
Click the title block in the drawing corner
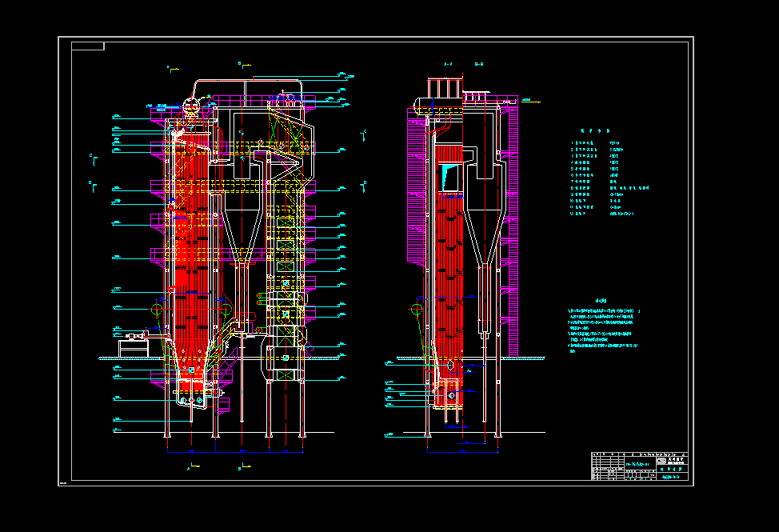pos(640,466)
